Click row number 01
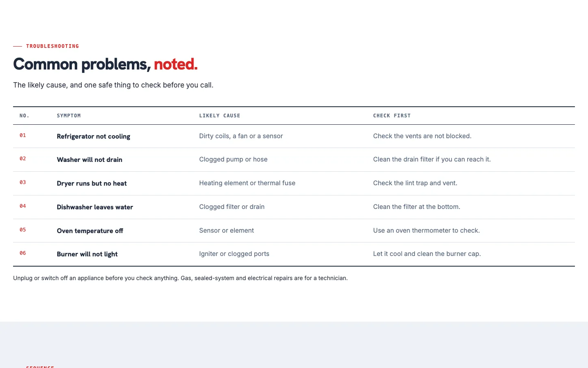Image resolution: width=588 pixels, height=368 pixels. pyautogui.click(x=23, y=135)
